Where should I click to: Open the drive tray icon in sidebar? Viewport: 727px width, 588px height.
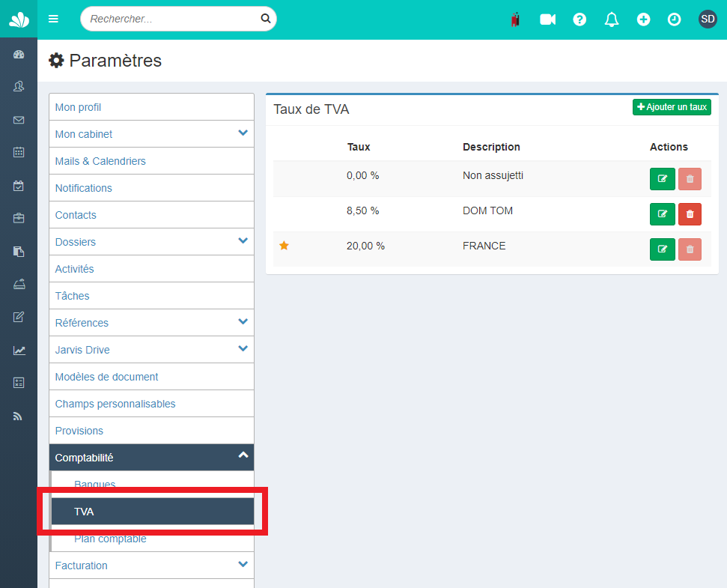coord(19,284)
